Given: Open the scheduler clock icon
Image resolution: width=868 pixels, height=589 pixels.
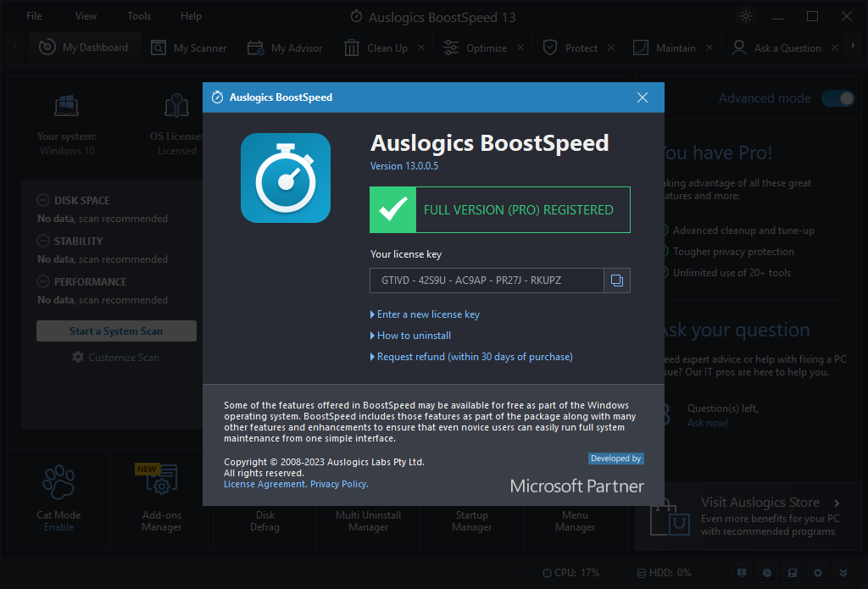Looking at the screenshot, I should pos(766,573).
